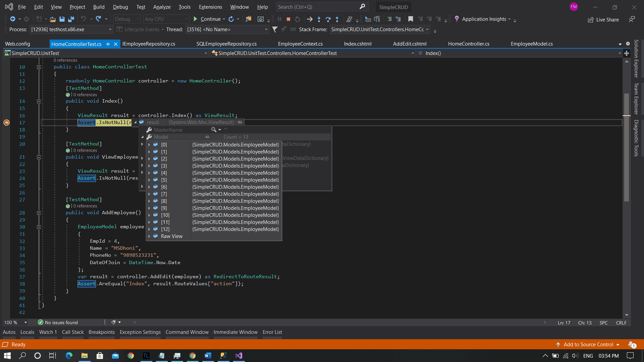Open the Debug menu
The image size is (644, 362).
(120, 7)
